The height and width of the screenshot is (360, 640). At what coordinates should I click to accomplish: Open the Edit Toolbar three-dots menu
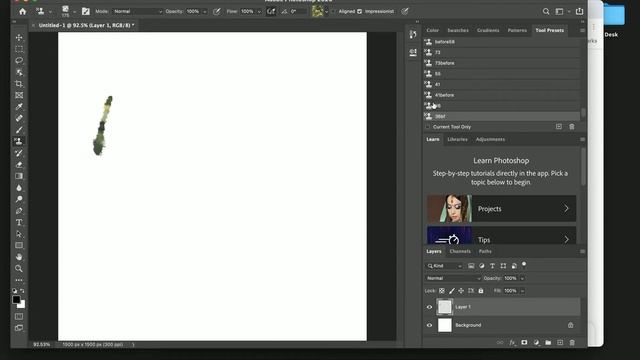pyautogui.click(x=19, y=280)
